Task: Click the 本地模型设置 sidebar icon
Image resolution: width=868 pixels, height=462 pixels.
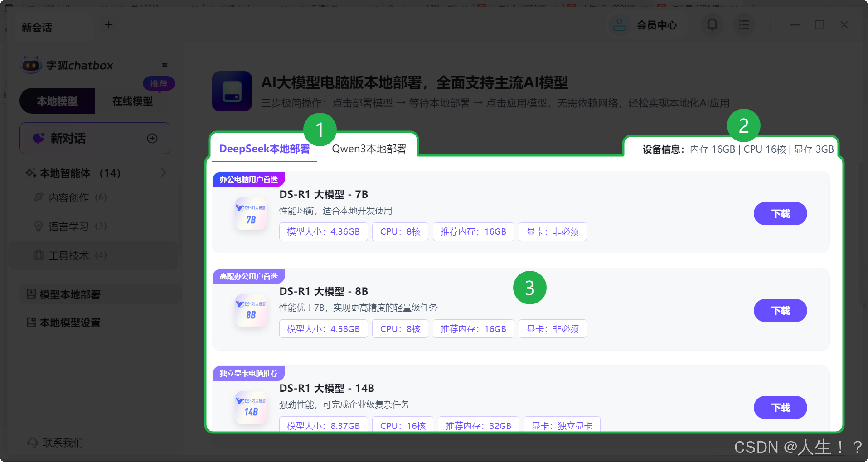Action: (31, 322)
